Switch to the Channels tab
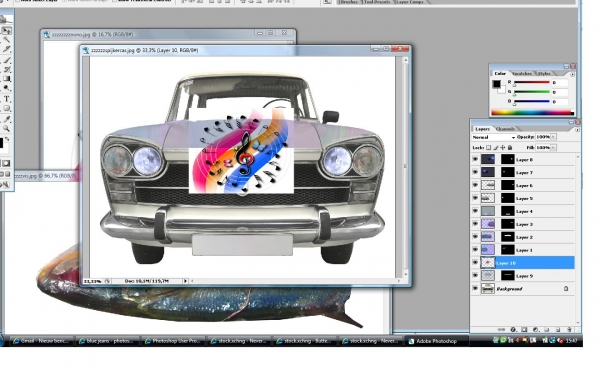Image resolution: width=600 pixels, height=375 pixels. pos(505,129)
